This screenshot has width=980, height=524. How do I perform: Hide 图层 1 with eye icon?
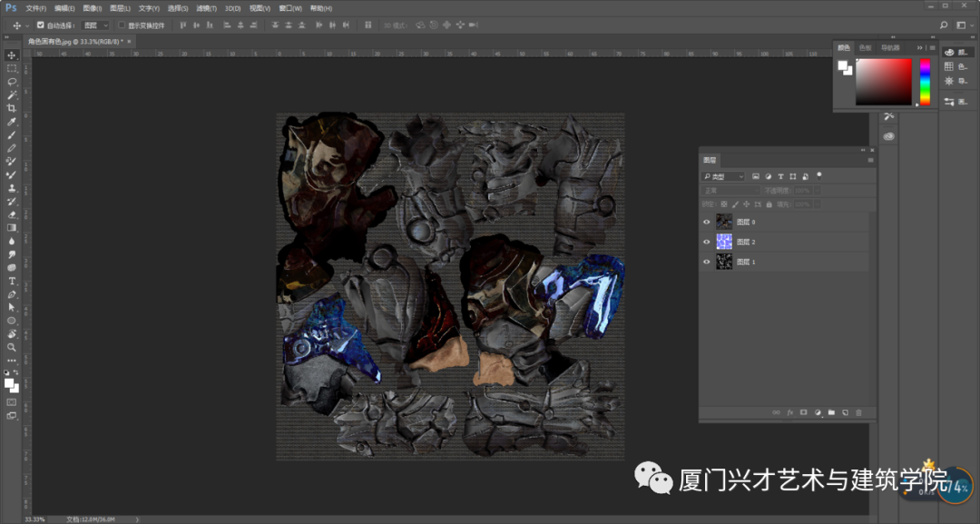pyautogui.click(x=707, y=262)
